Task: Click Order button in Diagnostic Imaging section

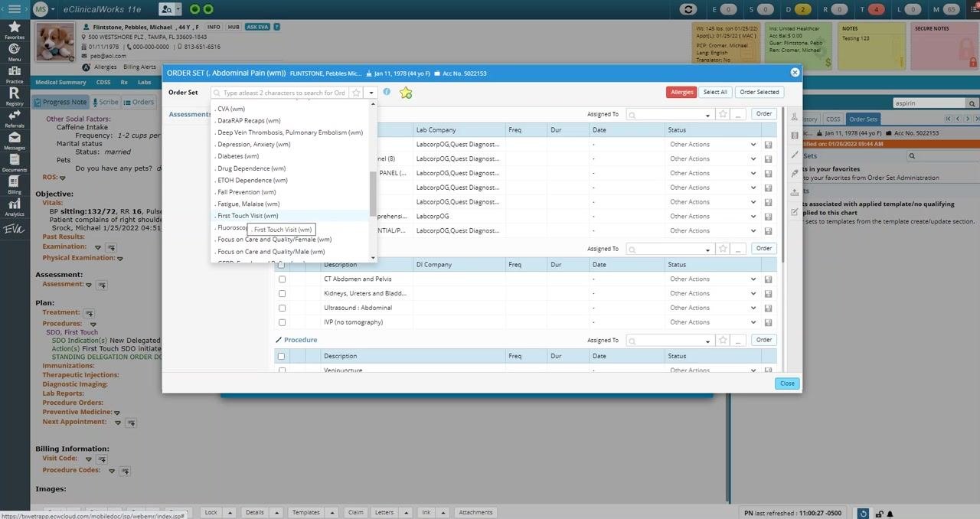Action: tap(763, 248)
